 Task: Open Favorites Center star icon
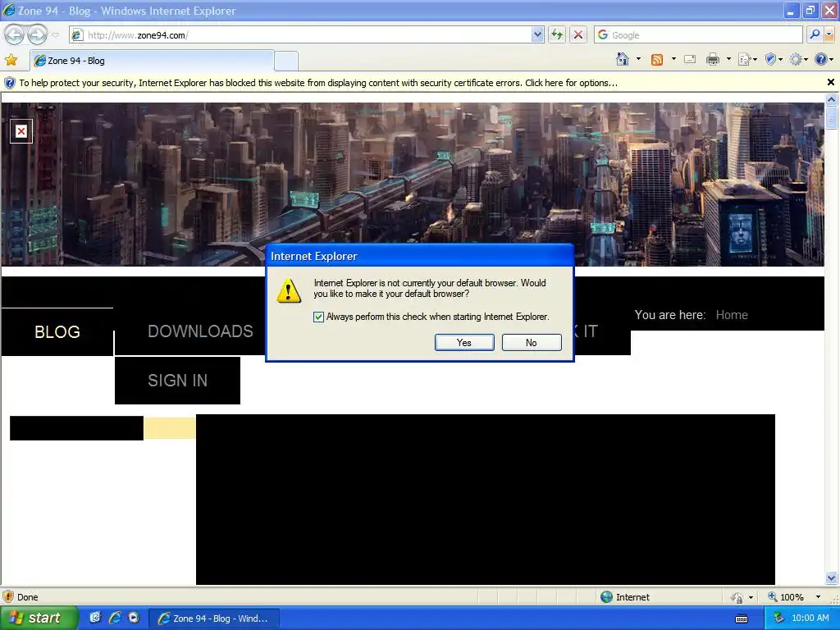[11, 60]
